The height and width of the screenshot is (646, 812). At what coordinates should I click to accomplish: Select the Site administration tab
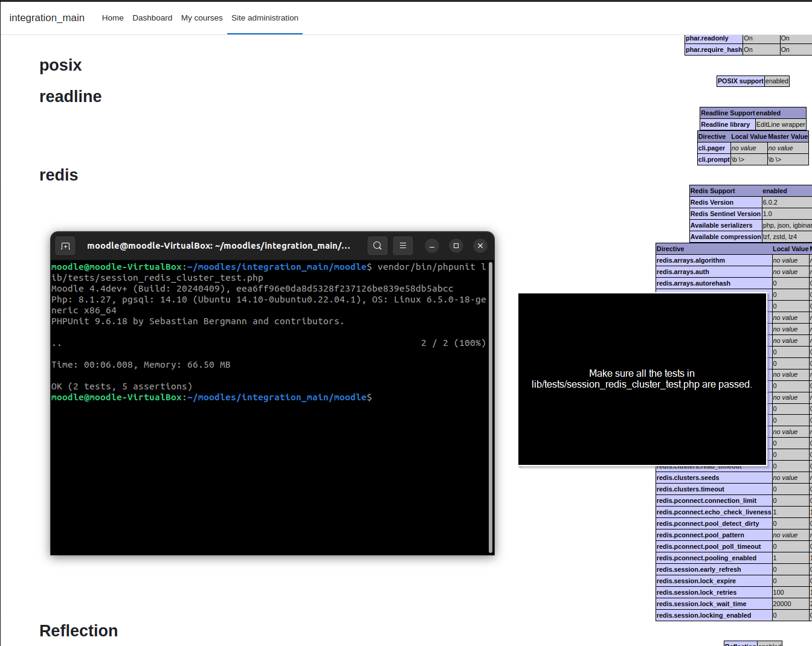click(x=265, y=18)
